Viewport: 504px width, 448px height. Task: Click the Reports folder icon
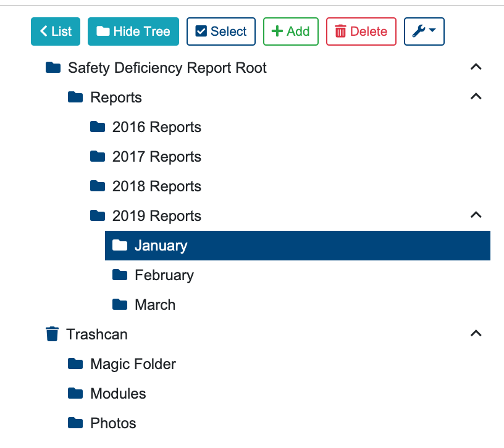coord(75,97)
